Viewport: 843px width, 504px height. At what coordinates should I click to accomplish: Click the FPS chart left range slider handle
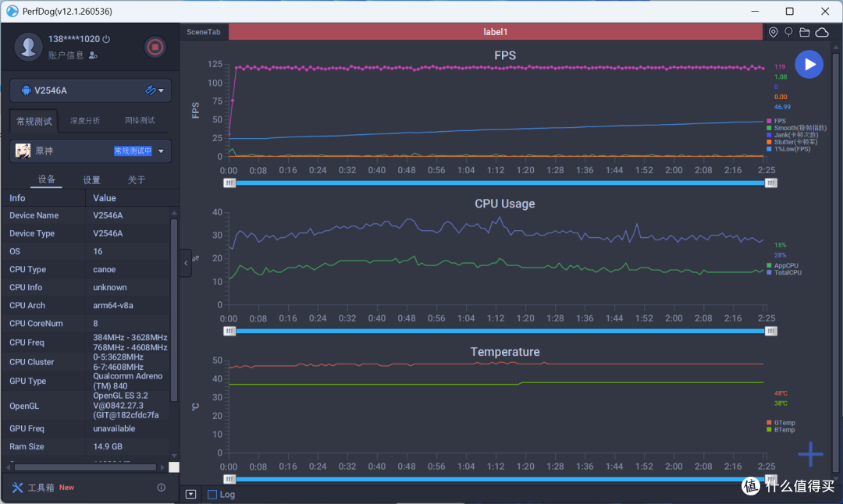click(x=229, y=183)
